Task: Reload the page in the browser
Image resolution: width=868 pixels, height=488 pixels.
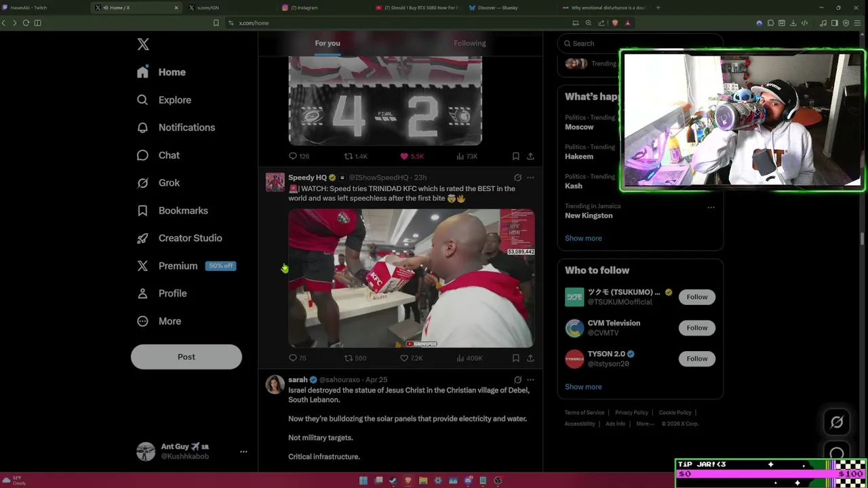Action: (26, 23)
